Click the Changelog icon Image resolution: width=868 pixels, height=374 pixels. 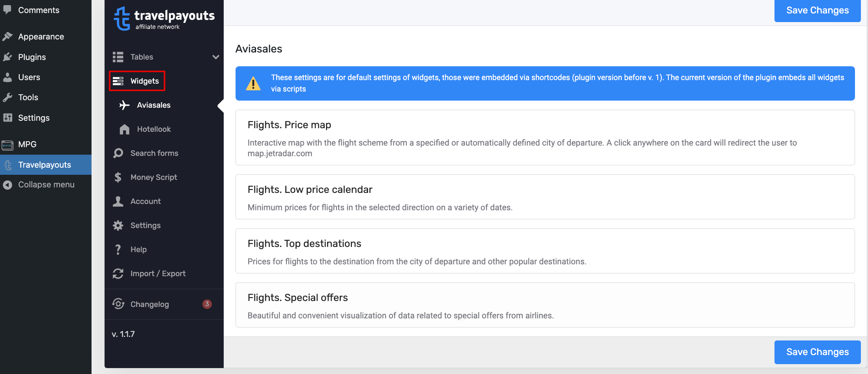(x=118, y=304)
